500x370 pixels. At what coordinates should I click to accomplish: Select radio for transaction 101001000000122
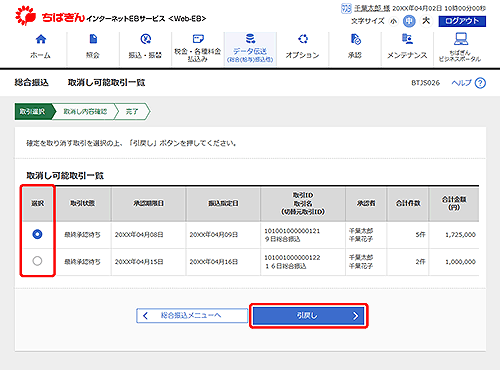point(37,261)
